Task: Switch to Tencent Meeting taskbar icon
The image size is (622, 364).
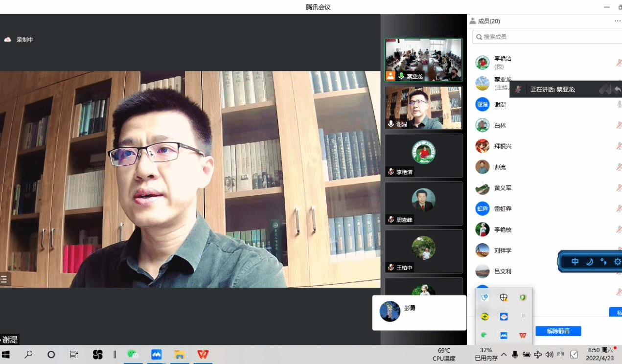Action: coord(156,355)
